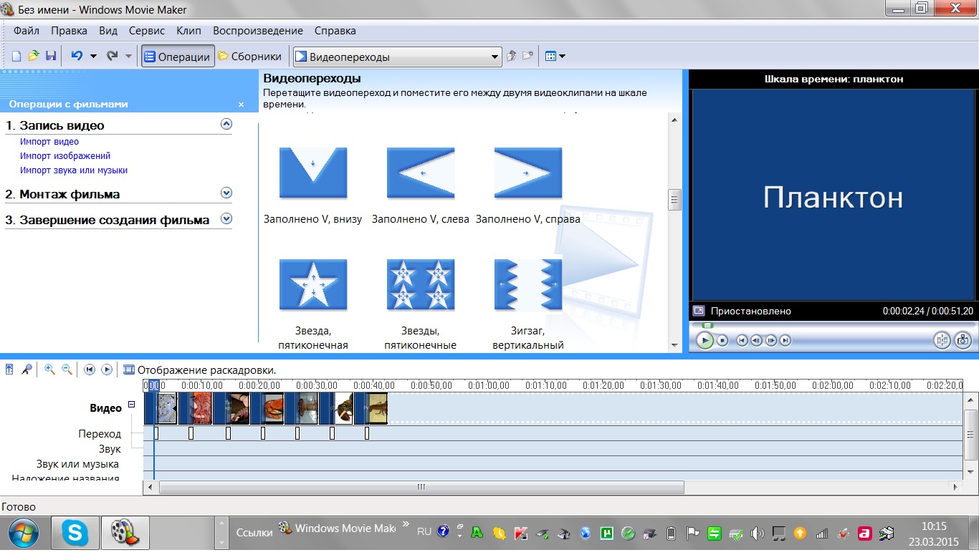Open the Файл menu
The height and width of the screenshot is (560, 979).
27,31
